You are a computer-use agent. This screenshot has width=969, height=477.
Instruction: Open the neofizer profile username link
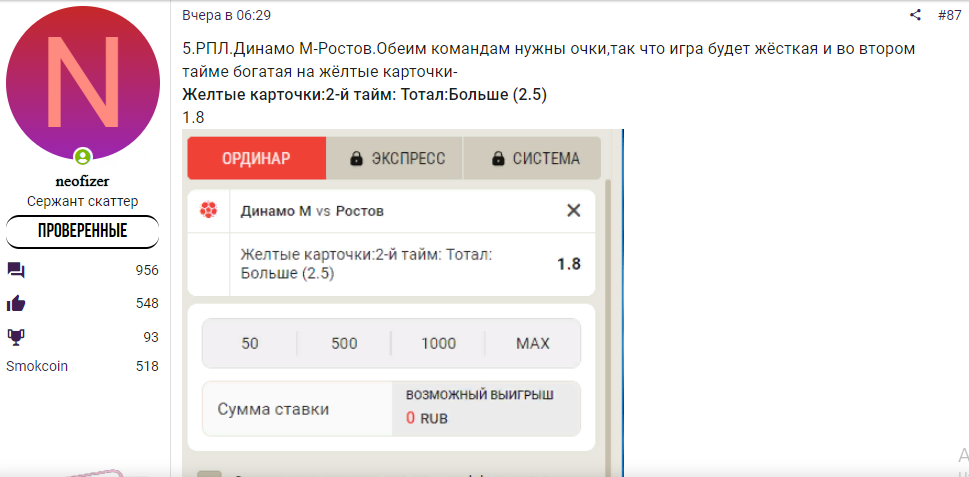(x=82, y=182)
